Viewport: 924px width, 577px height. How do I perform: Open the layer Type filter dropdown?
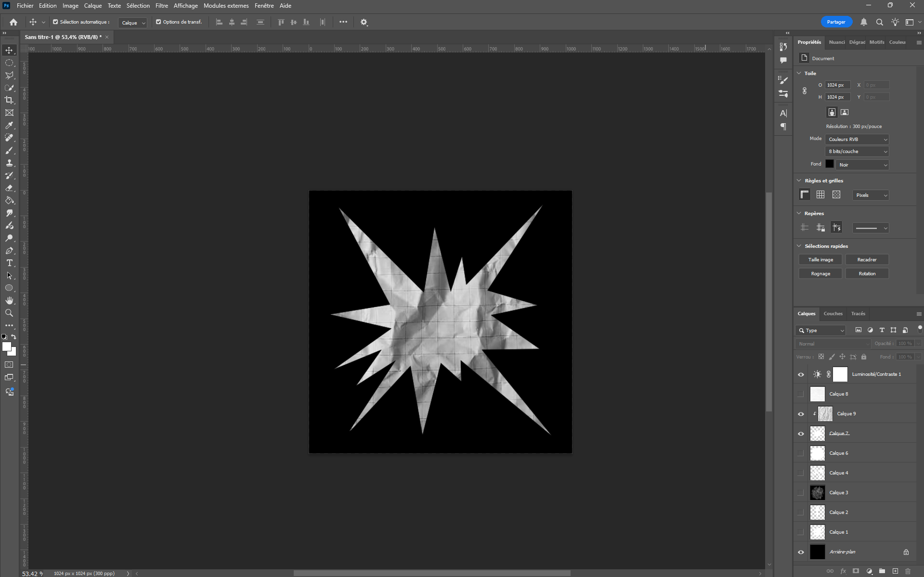tap(820, 330)
